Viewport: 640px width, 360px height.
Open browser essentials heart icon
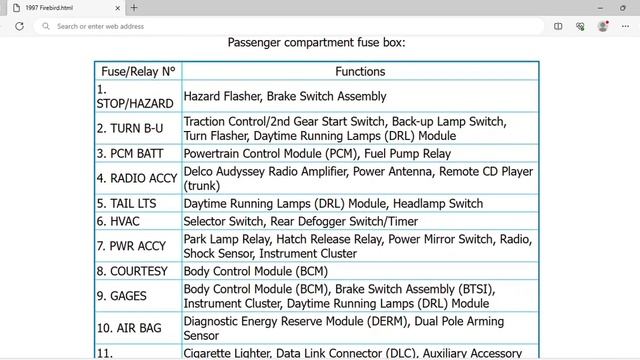(580, 27)
